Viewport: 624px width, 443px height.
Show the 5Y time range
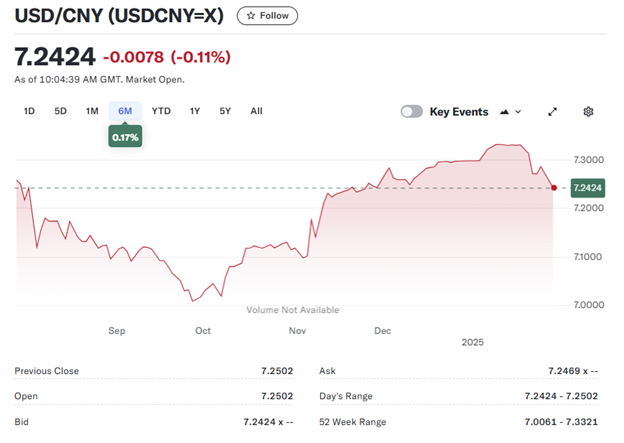[x=225, y=111]
